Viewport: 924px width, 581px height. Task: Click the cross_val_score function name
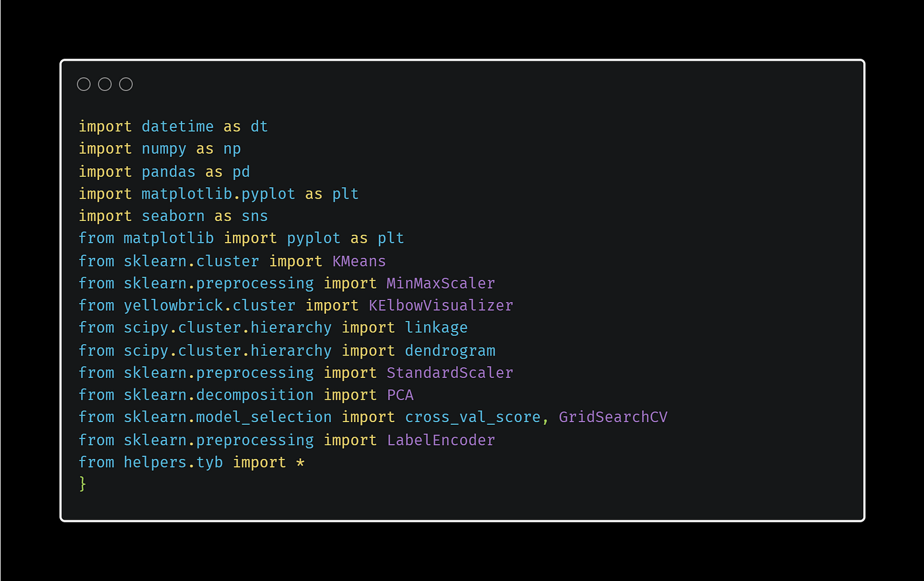point(473,417)
